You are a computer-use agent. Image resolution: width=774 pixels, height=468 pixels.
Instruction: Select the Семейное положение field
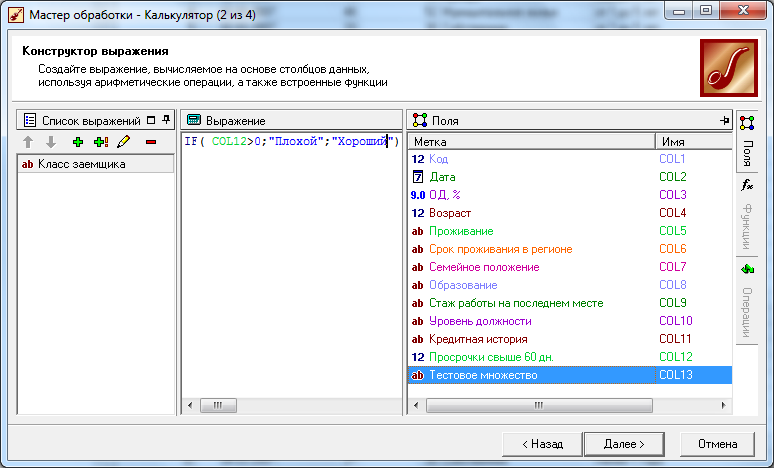pyautogui.click(x=570, y=267)
